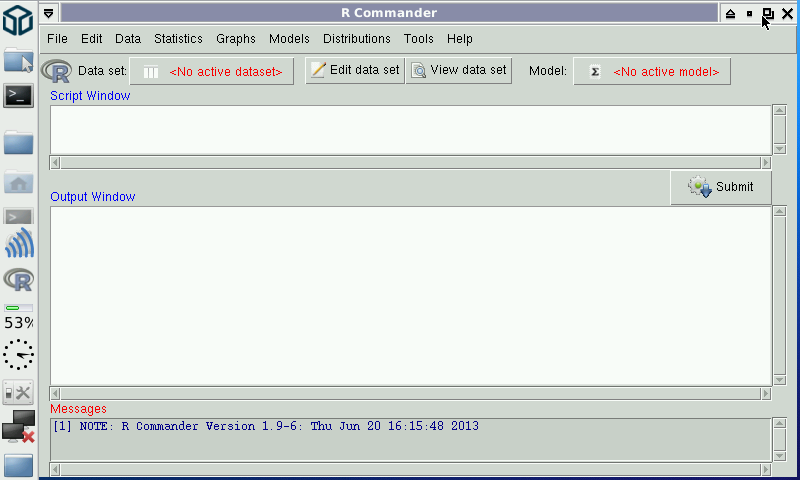This screenshot has height=480, width=800.
Task: Click Script Window scrollbar down arrow
Action: 779,149
